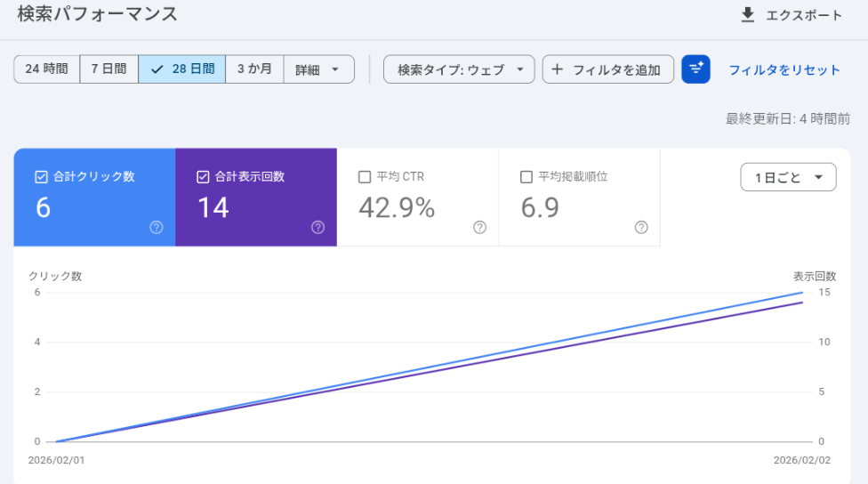Select the 24 時間 range tab
This screenshot has height=484, width=868.
(46, 69)
